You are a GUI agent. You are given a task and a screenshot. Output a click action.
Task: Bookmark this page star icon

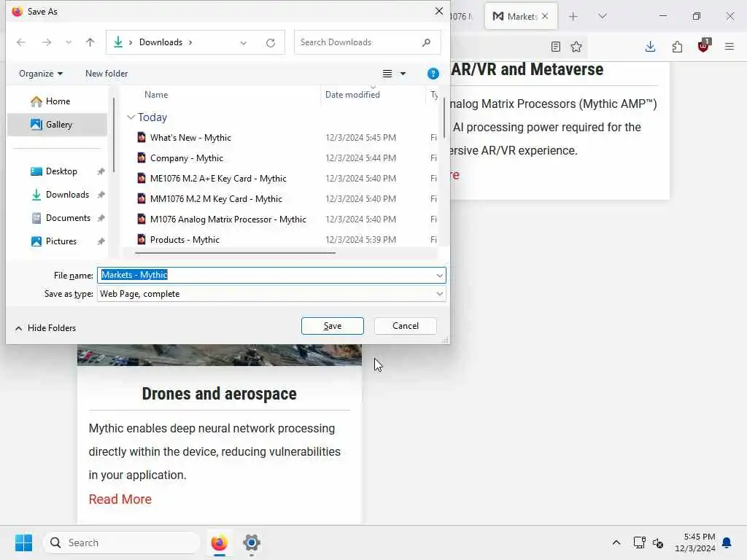tap(576, 47)
